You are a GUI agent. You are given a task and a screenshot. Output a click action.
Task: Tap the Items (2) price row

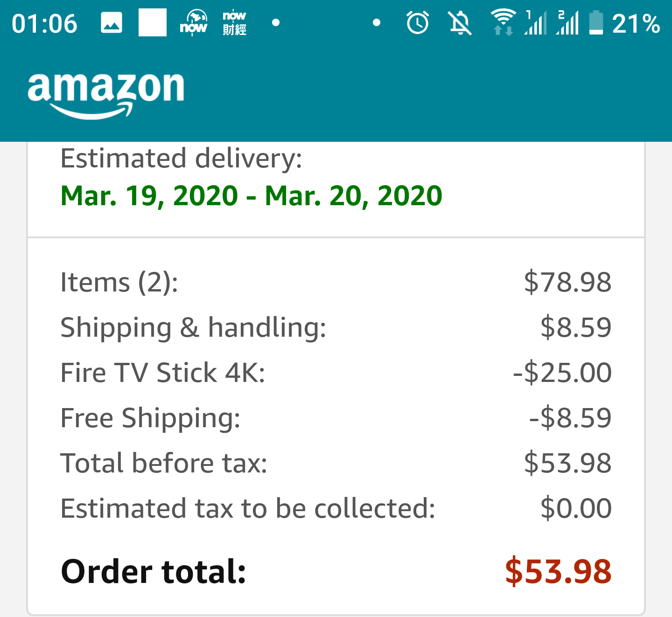336,282
